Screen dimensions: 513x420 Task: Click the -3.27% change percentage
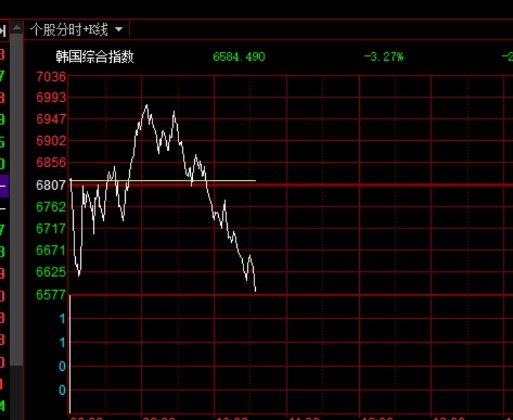(384, 57)
